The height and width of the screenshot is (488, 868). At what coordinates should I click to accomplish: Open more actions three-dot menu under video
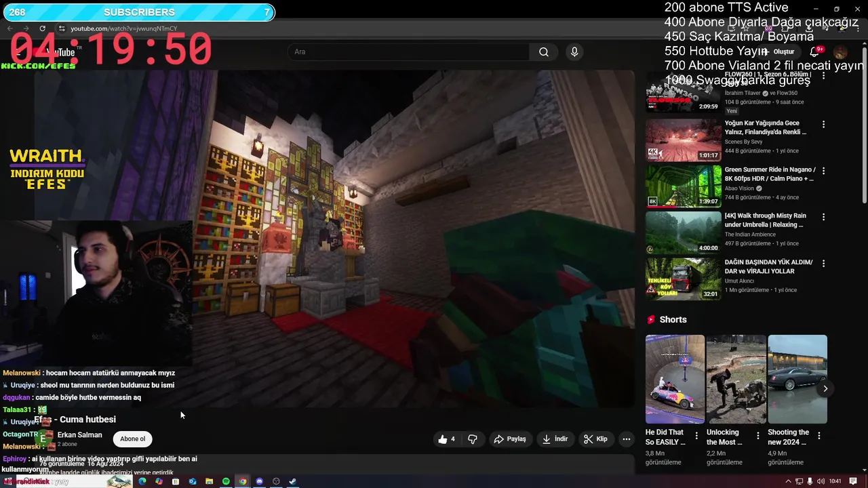click(627, 439)
